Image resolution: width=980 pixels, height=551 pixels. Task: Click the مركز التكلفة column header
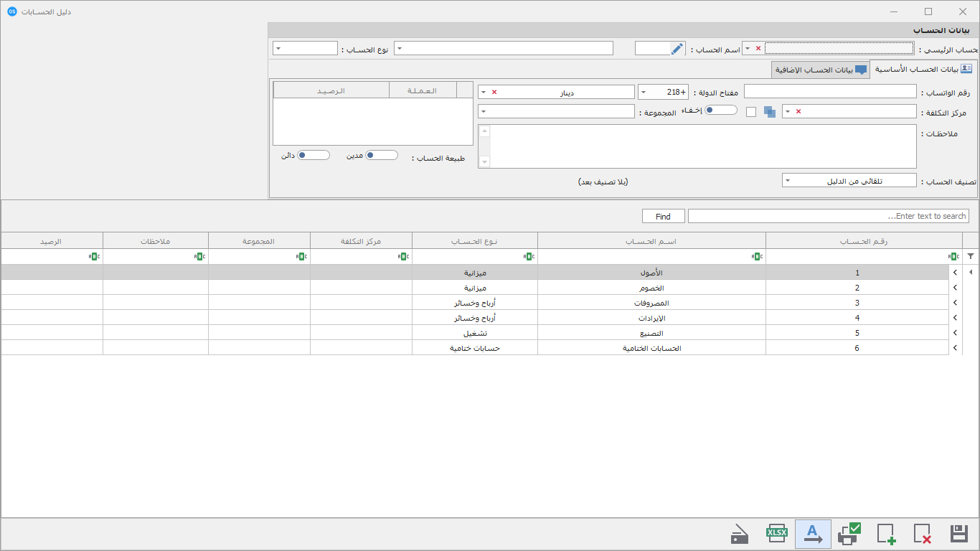(x=361, y=241)
